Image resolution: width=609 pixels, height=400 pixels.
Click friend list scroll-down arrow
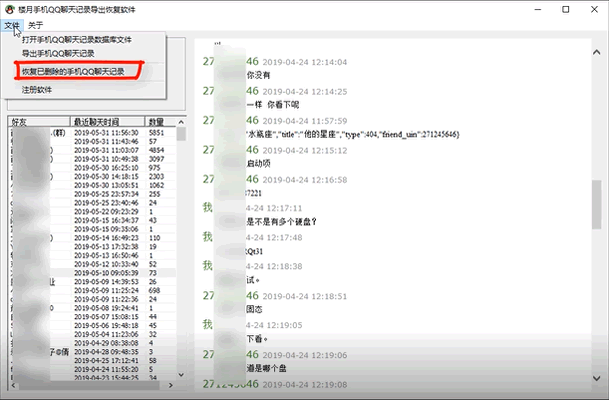coord(181,375)
